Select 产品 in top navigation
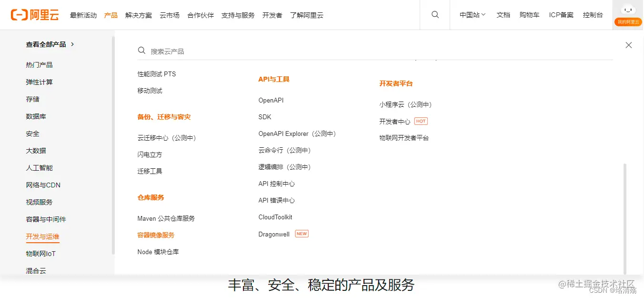The image size is (644, 298). point(111,15)
